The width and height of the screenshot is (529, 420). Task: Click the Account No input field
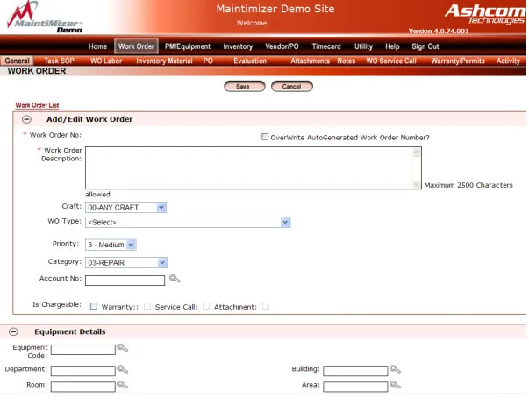coord(125,280)
